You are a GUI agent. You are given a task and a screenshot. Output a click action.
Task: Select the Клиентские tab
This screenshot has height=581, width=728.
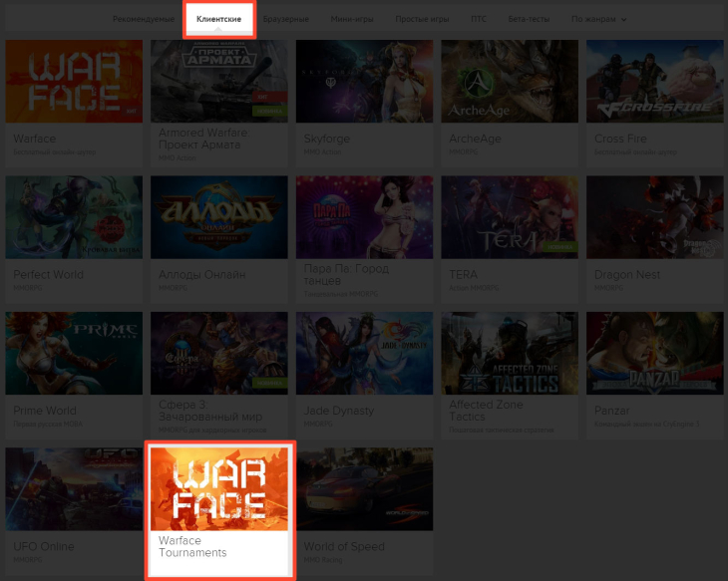click(218, 19)
